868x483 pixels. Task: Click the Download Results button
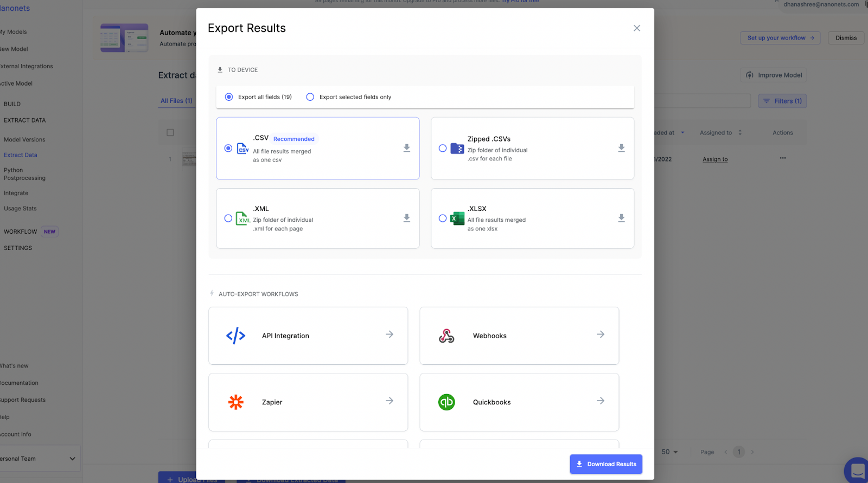coord(606,464)
